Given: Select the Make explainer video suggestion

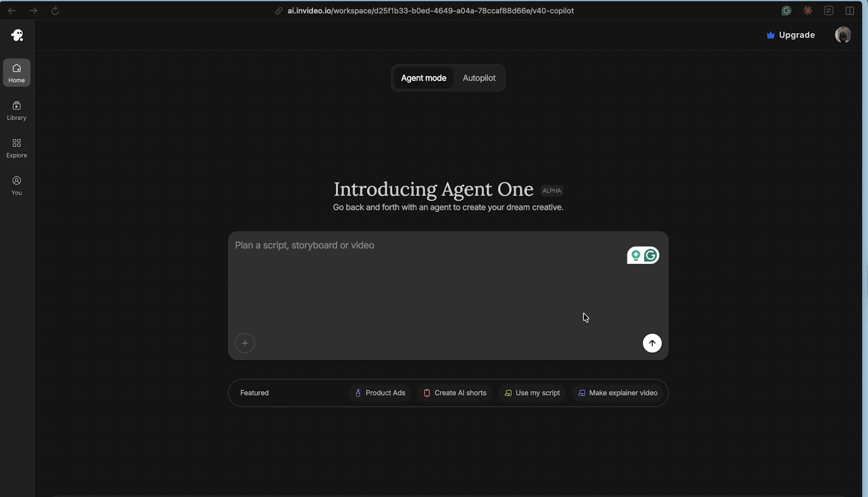Looking at the screenshot, I should [x=617, y=393].
